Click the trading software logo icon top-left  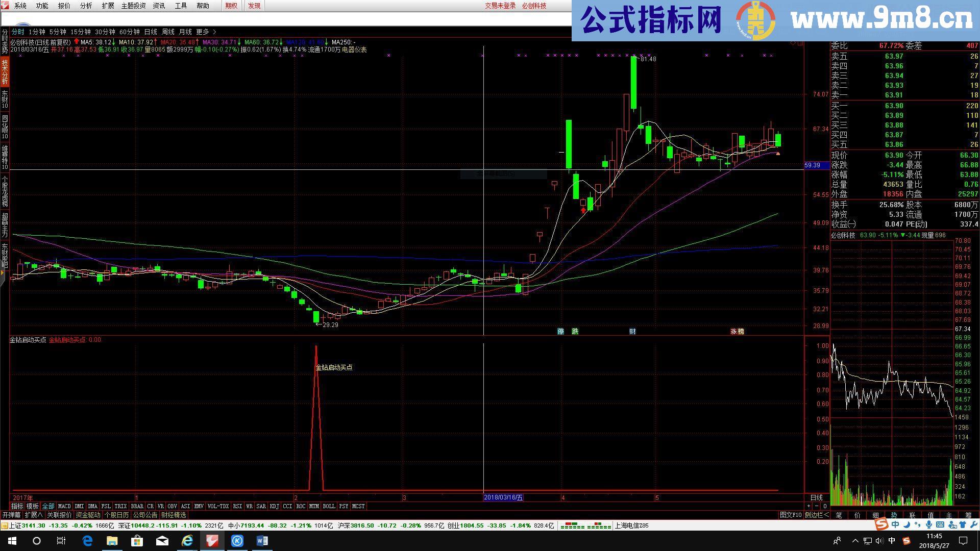pyautogui.click(x=5, y=6)
